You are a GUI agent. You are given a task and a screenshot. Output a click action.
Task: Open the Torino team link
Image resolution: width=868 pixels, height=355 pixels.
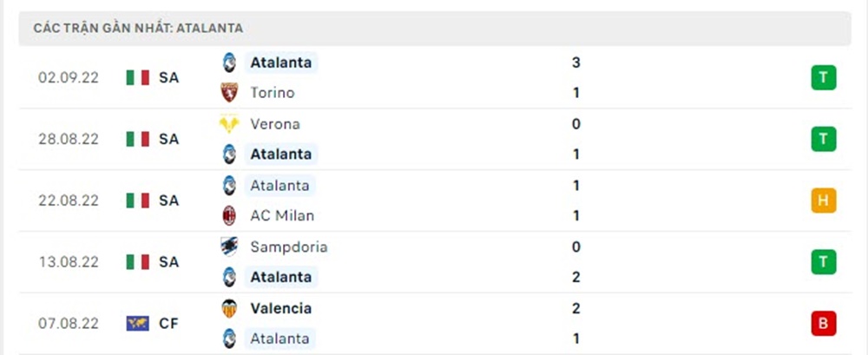[x=272, y=93]
